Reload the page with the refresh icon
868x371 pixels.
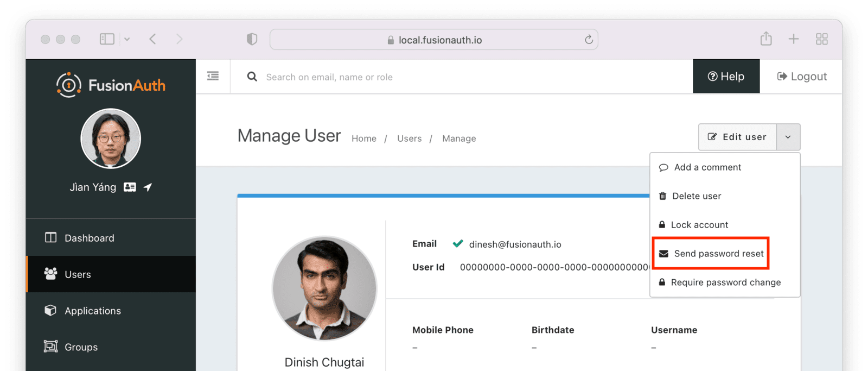589,40
